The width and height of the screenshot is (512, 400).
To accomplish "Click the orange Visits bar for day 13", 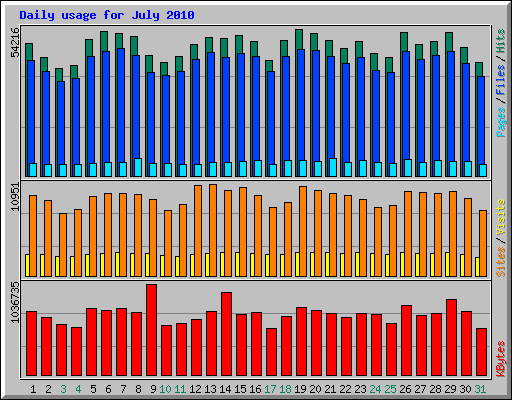I will point(213,230).
